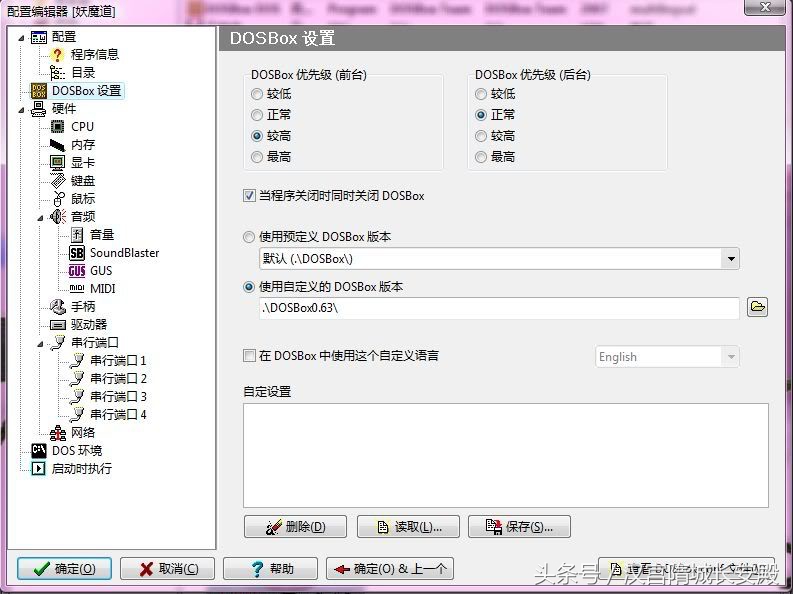Viewport: 793px width, 594px height.
Task: Click the 串行端口 1 connector icon
Action: pos(77,360)
